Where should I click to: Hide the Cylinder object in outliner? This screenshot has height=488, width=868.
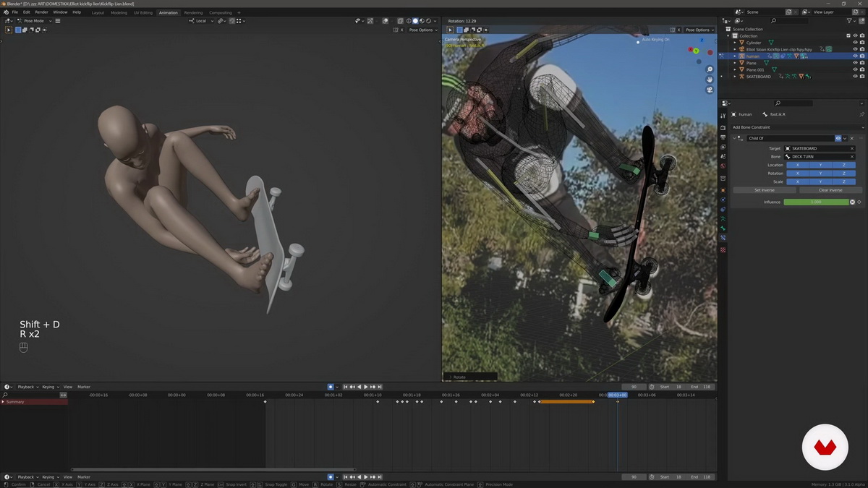coord(855,43)
